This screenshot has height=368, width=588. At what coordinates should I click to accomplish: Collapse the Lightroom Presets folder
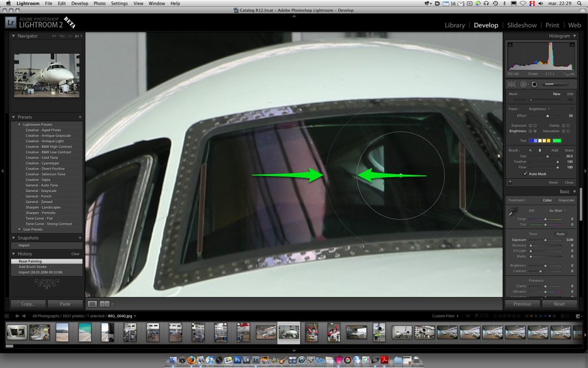pos(20,125)
